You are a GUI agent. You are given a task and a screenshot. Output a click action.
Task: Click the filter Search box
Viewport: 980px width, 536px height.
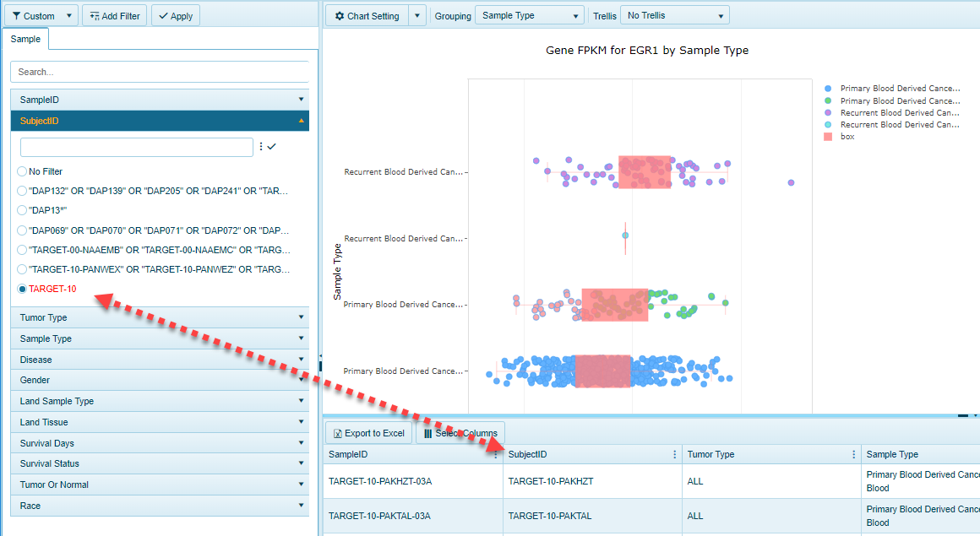(161, 72)
